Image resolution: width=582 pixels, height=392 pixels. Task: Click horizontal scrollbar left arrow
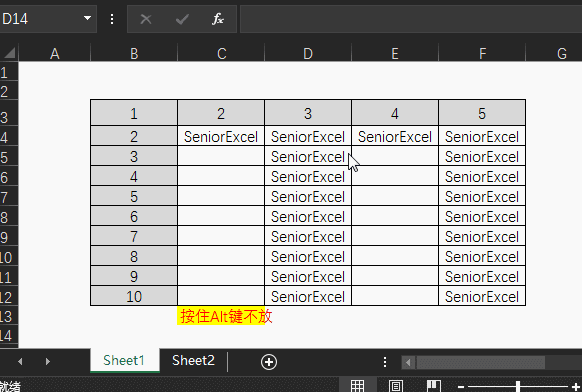tap(409, 362)
